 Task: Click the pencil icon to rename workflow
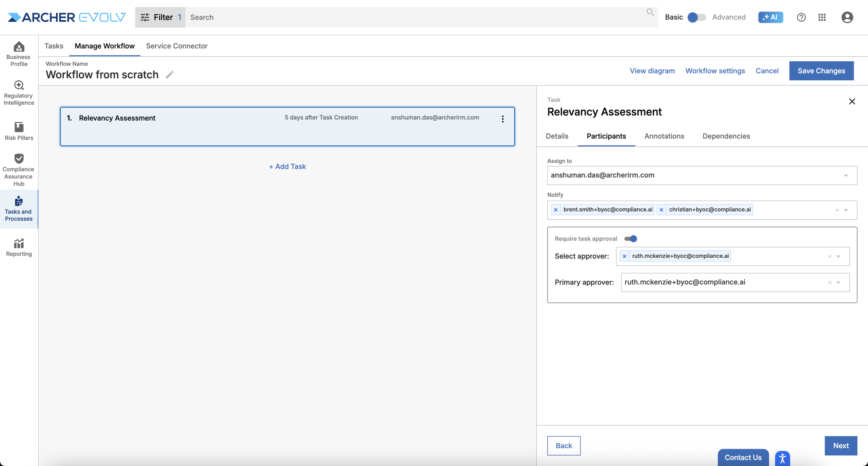(170, 74)
